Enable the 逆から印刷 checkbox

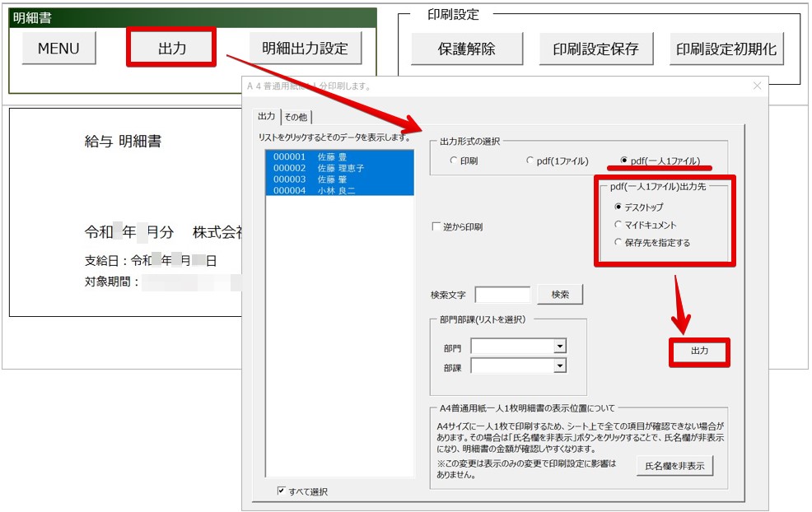[x=436, y=227]
